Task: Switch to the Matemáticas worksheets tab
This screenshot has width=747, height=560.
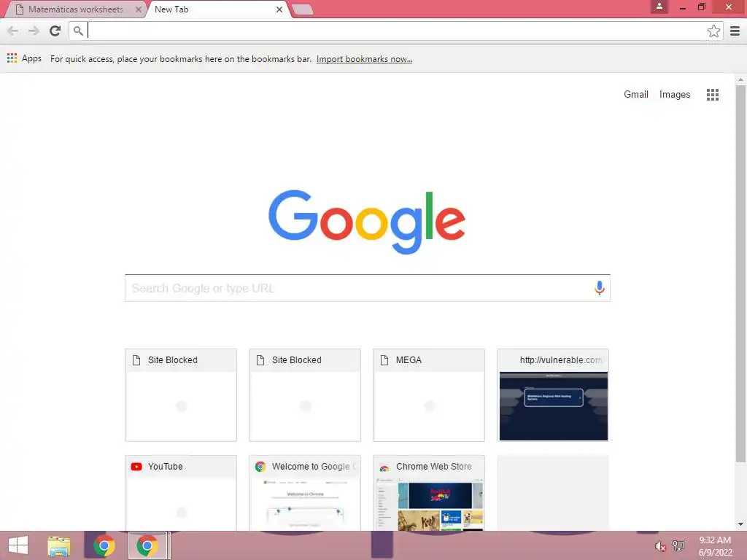Action: click(75, 9)
